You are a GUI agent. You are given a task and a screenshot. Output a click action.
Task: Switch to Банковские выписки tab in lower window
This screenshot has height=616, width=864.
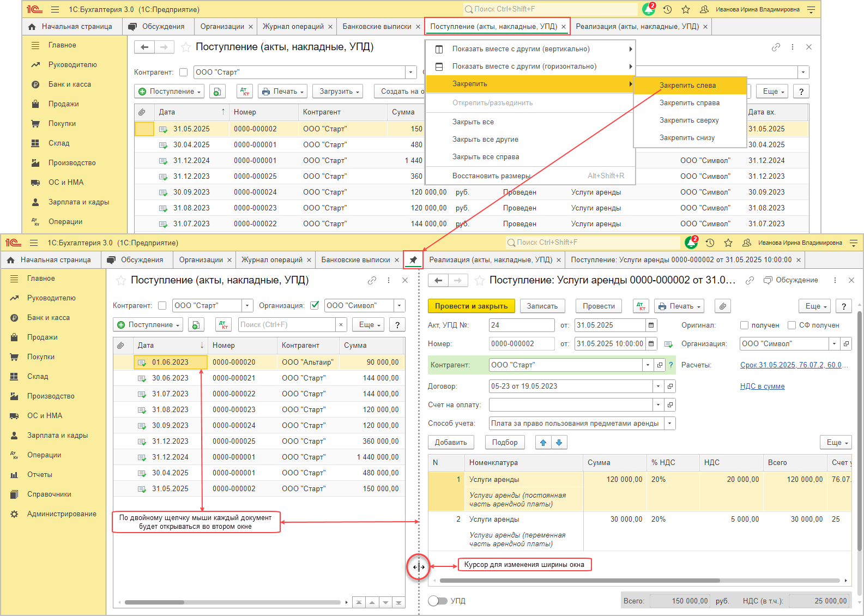(x=356, y=260)
